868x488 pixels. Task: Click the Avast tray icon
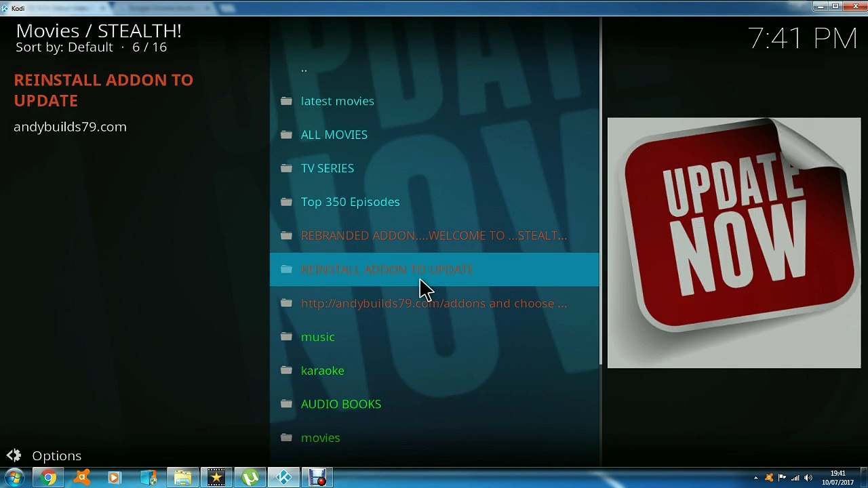[769, 478]
